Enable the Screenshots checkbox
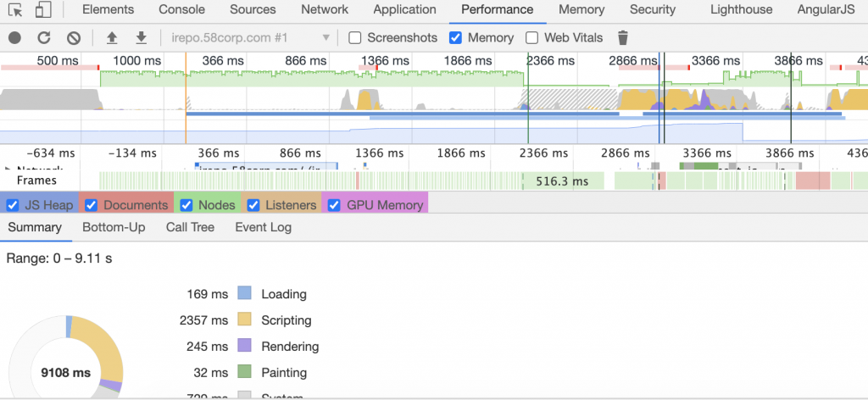 click(355, 38)
